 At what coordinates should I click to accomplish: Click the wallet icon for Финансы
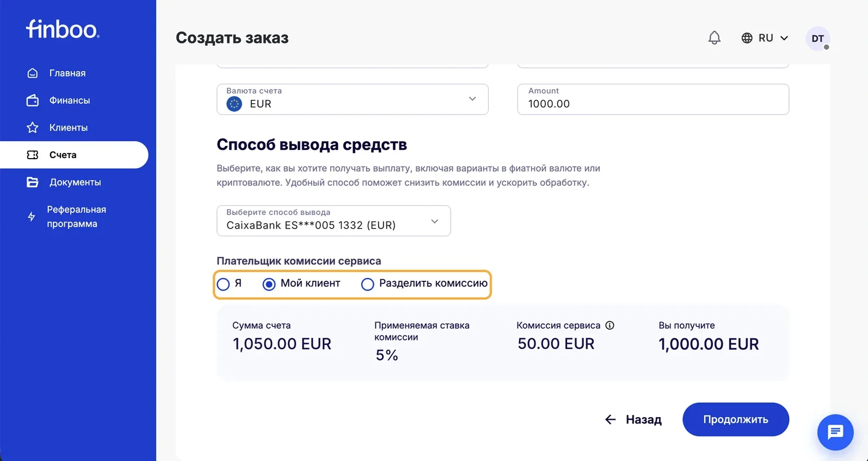[33, 100]
